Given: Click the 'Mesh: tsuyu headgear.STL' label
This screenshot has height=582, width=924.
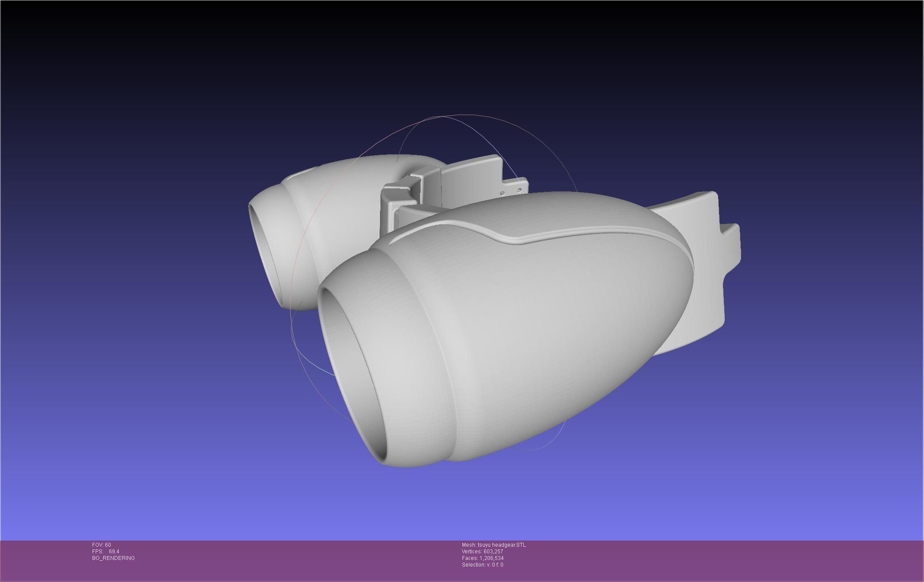Looking at the screenshot, I should click(494, 545).
